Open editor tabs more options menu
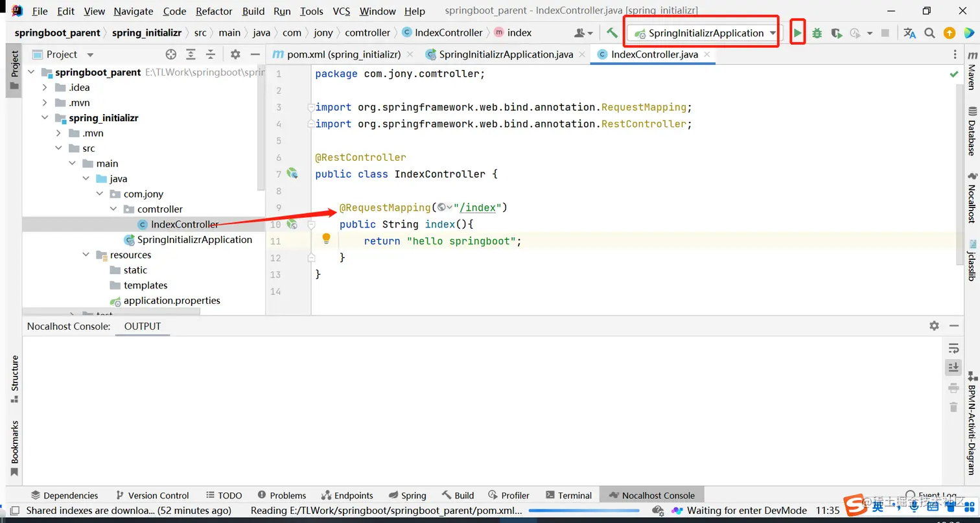Image resolution: width=980 pixels, height=523 pixels. point(955,54)
